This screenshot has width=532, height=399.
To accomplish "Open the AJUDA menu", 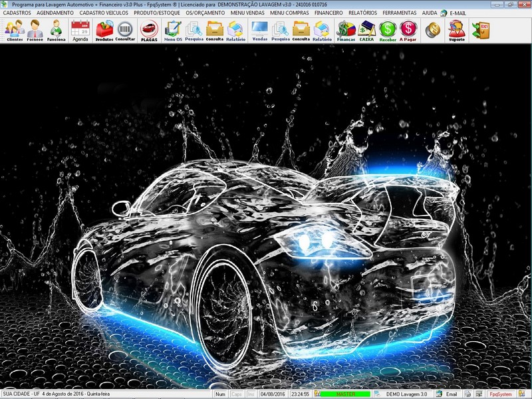I will point(430,13).
